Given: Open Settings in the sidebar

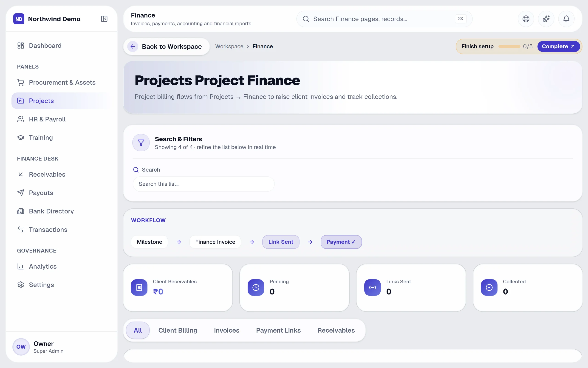Looking at the screenshot, I should tap(61, 285).
